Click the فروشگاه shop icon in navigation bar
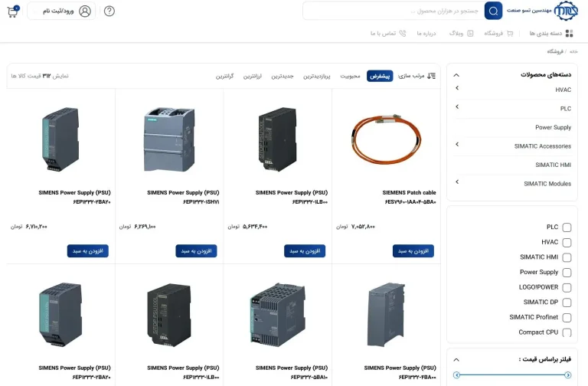The width and height of the screenshot is (588, 386). click(510, 34)
